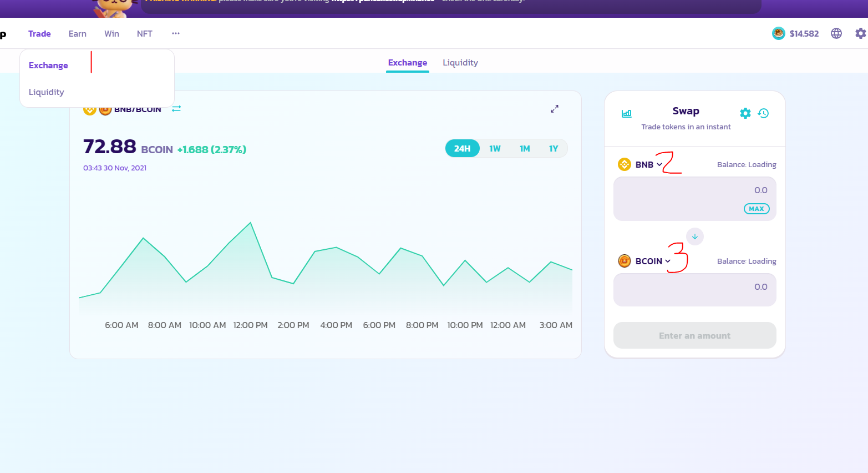The height and width of the screenshot is (473, 868).
Task: Click the 72.88 price value
Action: pos(110,147)
